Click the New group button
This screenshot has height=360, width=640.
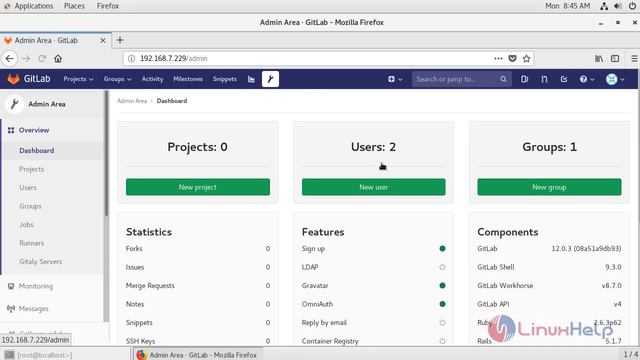coord(549,187)
